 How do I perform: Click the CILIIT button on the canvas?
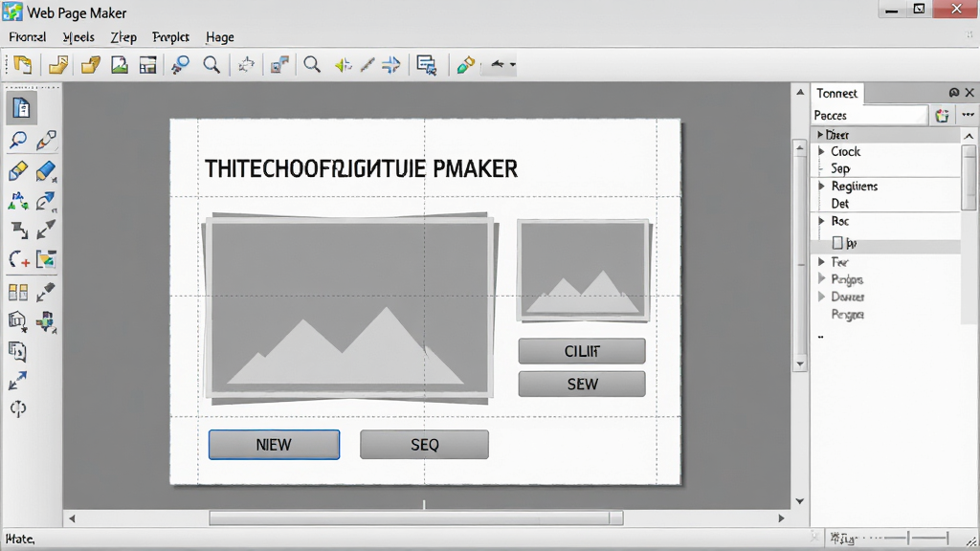pos(582,351)
